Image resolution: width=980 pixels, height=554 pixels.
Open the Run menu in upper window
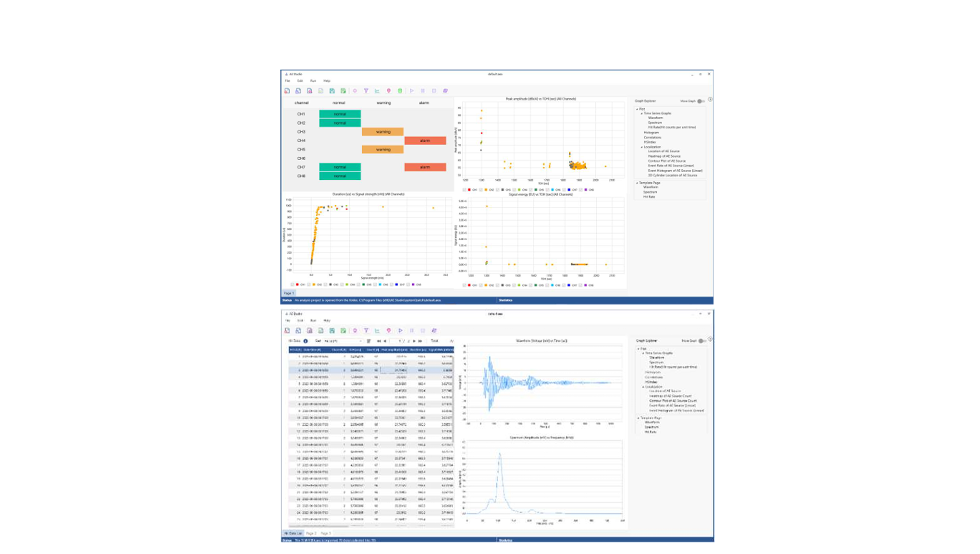313,81
